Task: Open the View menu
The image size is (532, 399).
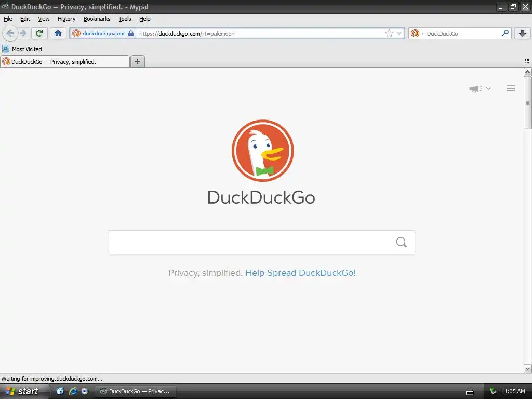Action: (x=44, y=19)
